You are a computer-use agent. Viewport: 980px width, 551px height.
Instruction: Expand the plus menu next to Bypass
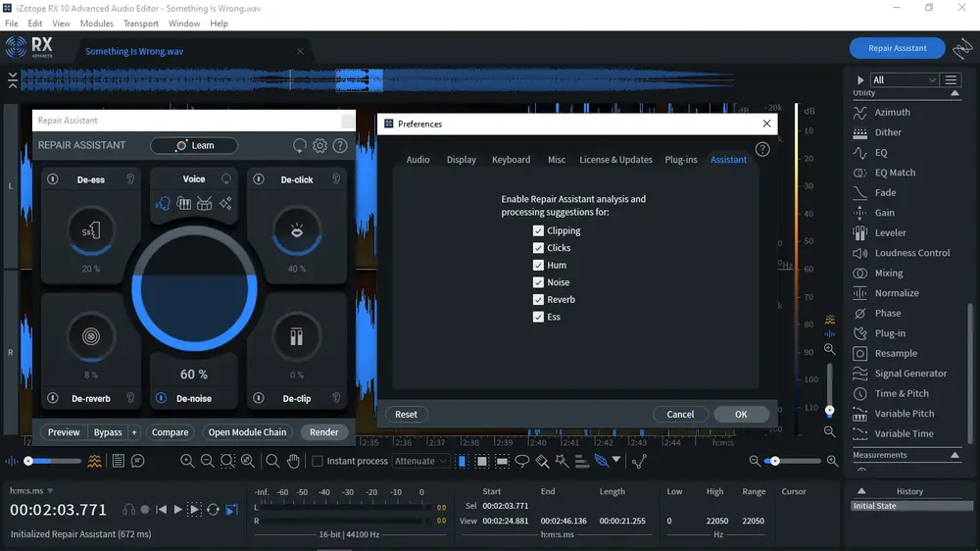pos(133,432)
